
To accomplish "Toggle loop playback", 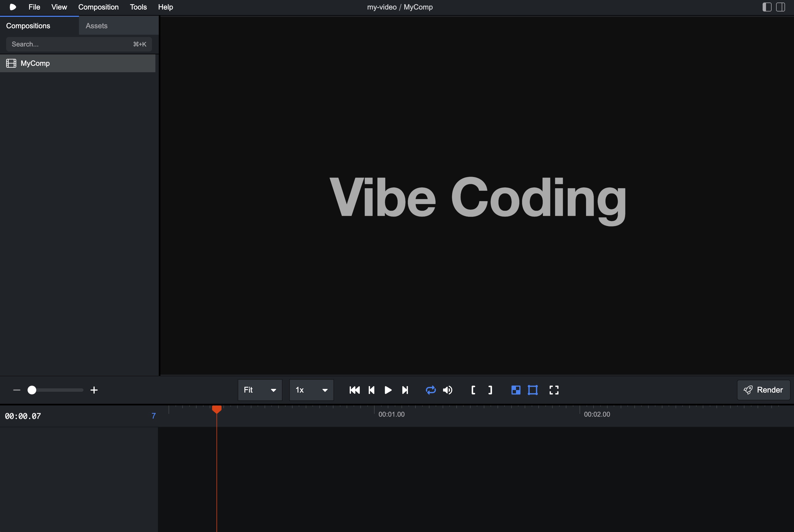I will coord(431,390).
